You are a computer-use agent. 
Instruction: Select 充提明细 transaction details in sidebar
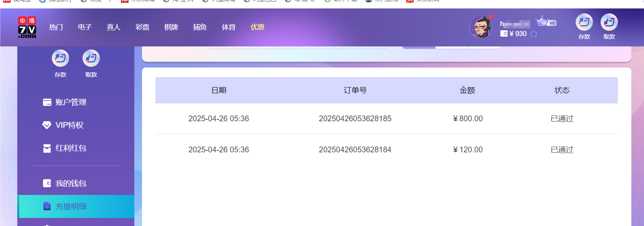coord(76,206)
